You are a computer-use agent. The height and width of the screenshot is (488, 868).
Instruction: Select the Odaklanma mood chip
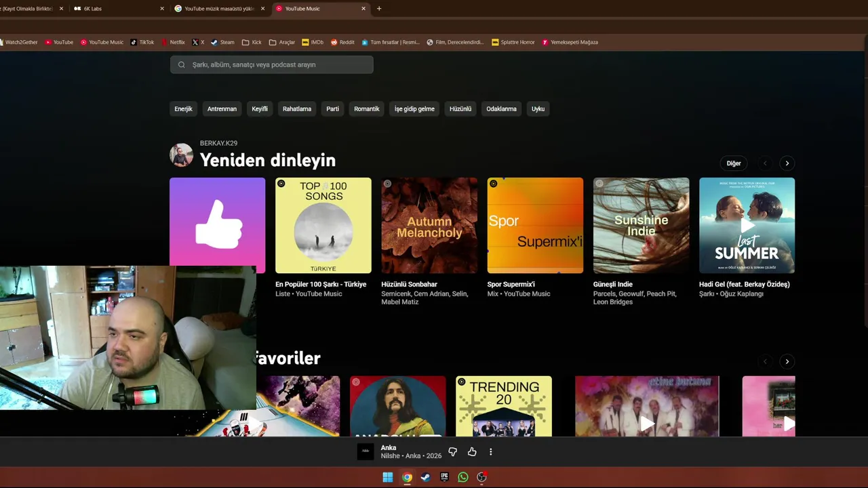pyautogui.click(x=501, y=108)
